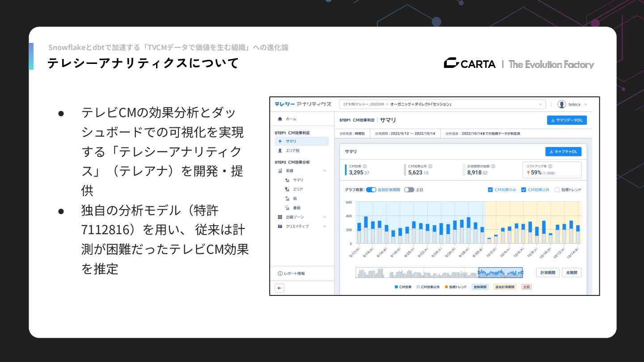Uncheck the CM効果のみ checkbox
This screenshot has height=362, width=644.
click(x=491, y=190)
